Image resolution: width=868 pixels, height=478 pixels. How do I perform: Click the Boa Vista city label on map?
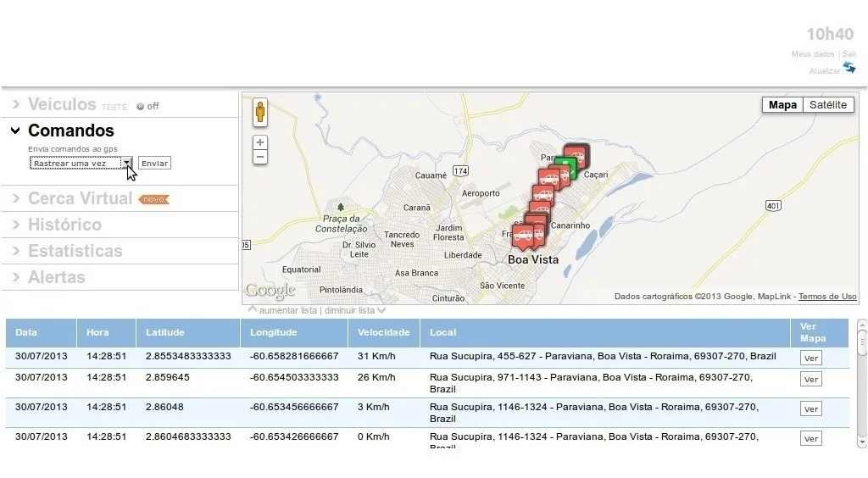[x=533, y=259]
